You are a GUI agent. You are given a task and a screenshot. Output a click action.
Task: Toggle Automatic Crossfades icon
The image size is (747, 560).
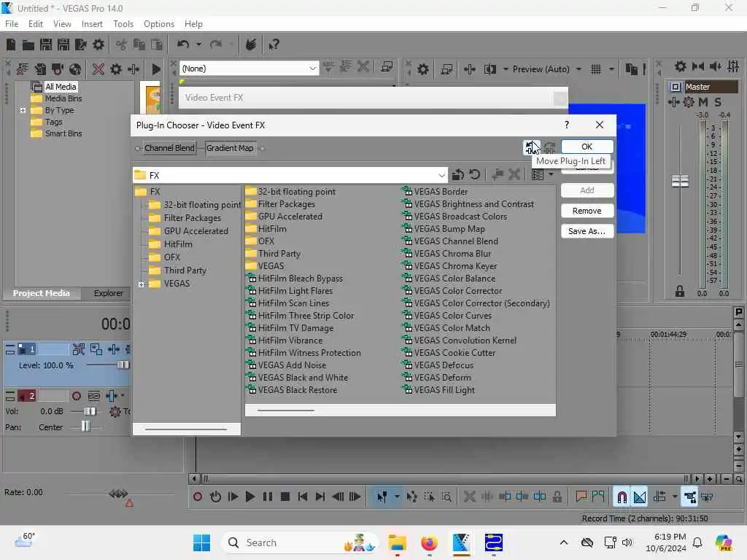click(x=640, y=497)
